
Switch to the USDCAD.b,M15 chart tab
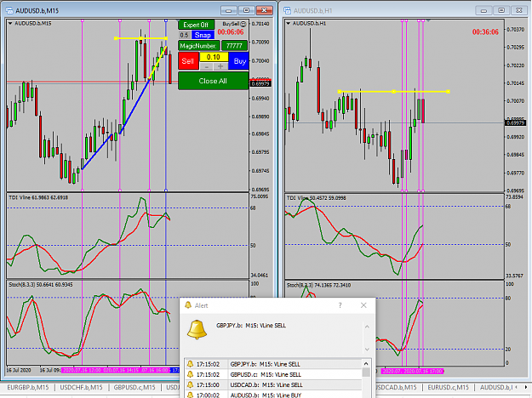pyautogui.click(x=396, y=387)
